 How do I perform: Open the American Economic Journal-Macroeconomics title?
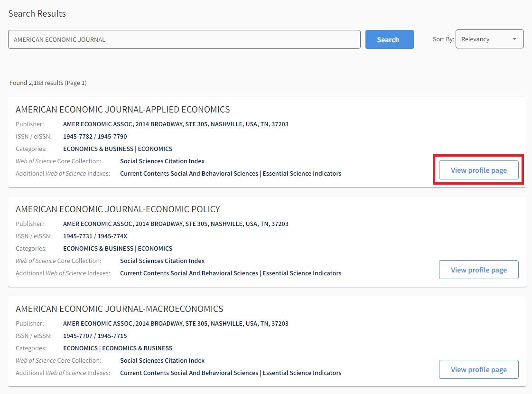pyautogui.click(x=119, y=309)
